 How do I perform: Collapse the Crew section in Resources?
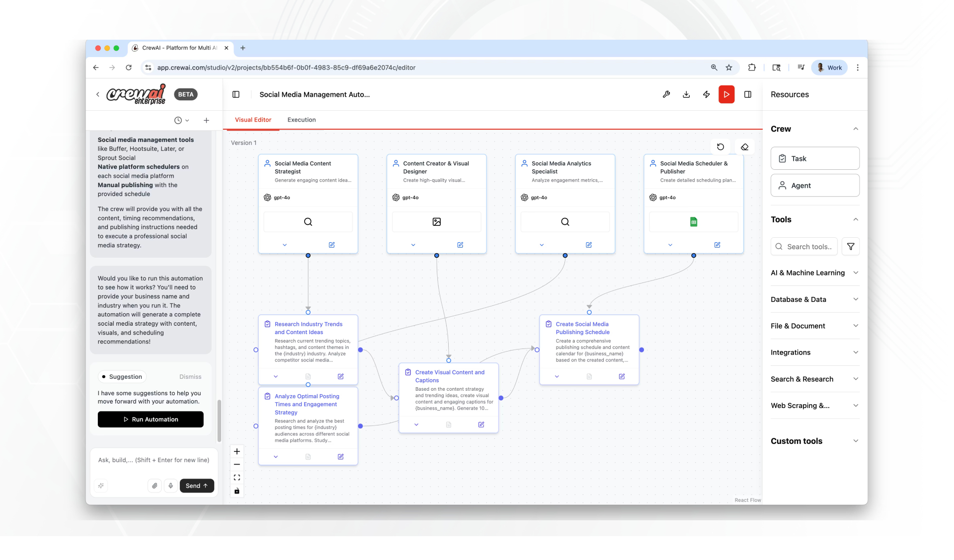pos(856,129)
